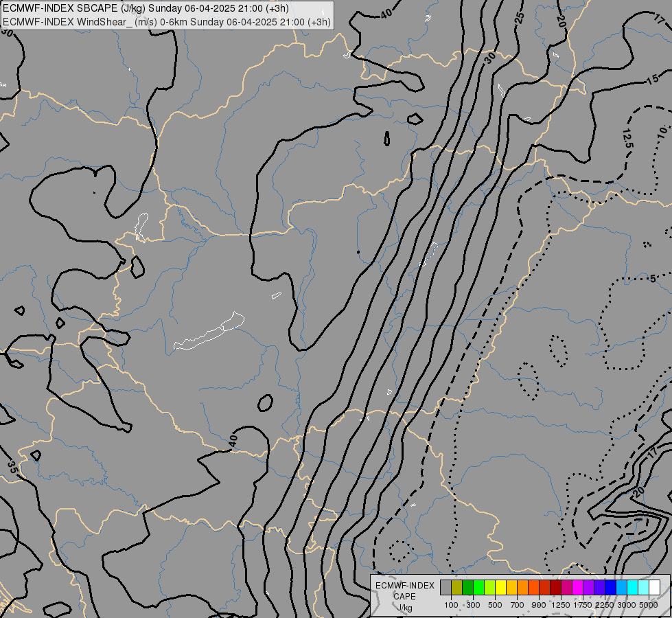Click the 300 legend value
Screen dimensions: 672x618
coord(473,605)
